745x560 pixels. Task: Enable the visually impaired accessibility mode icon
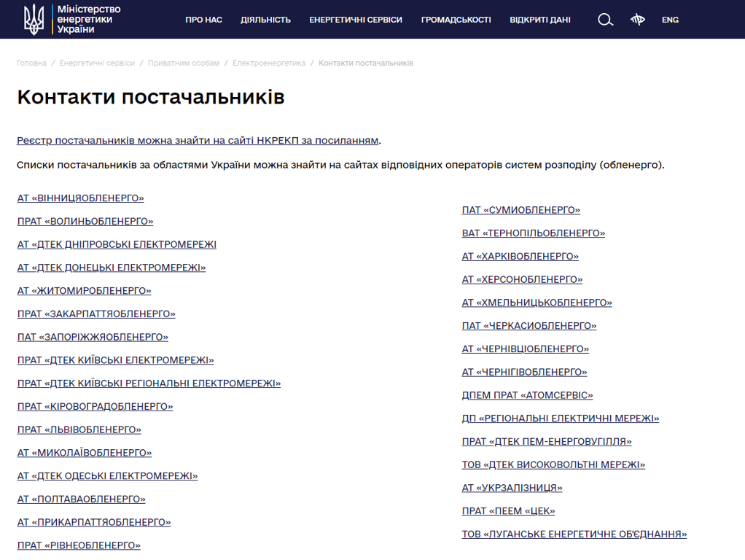point(638,20)
